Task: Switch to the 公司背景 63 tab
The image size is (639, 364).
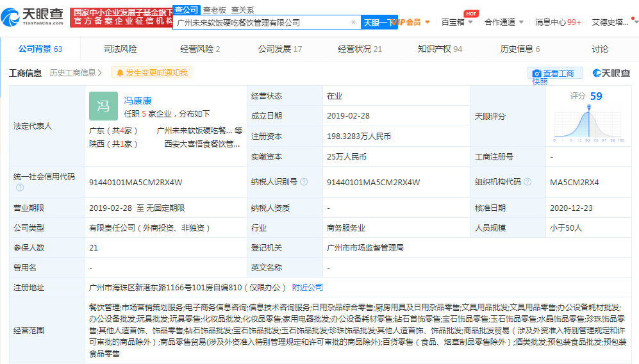Action: click(40, 49)
